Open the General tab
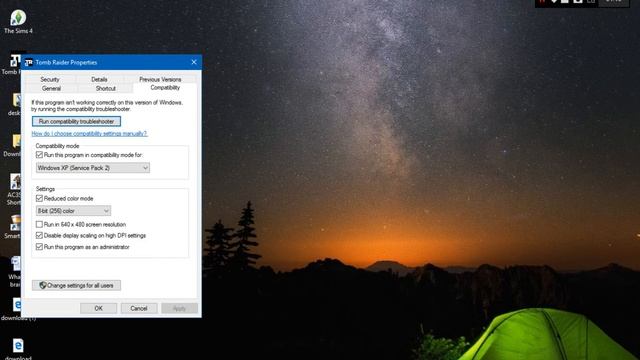This screenshot has width=640, height=360. 51,88
